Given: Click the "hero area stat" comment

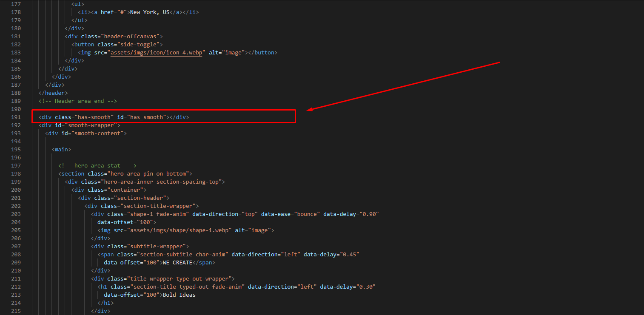Looking at the screenshot, I should [x=97, y=165].
